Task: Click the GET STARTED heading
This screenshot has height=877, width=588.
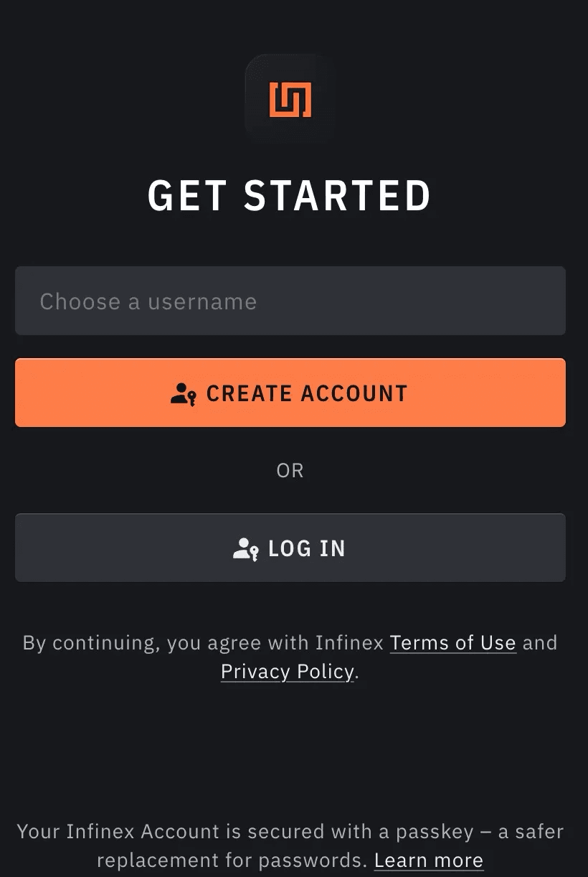Action: (290, 195)
